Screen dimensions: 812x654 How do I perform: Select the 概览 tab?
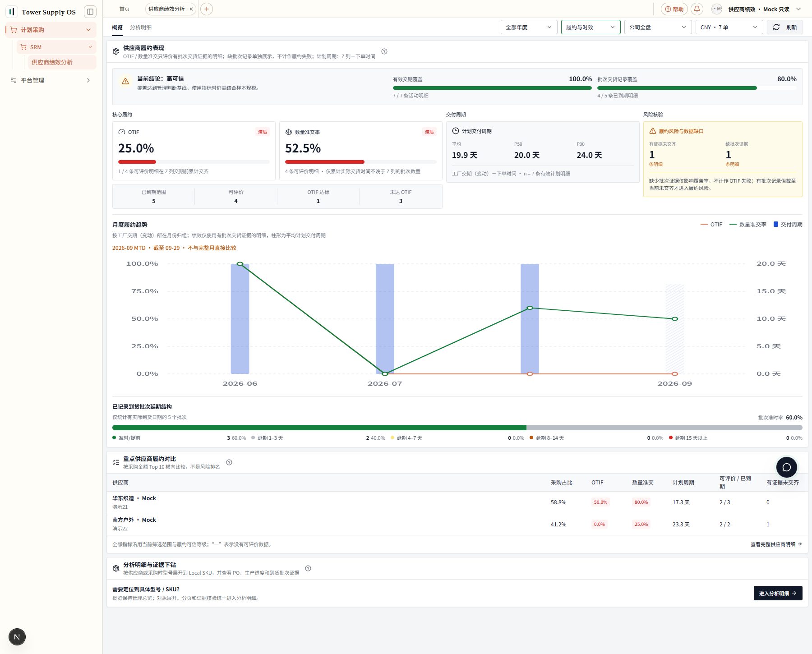117,27
